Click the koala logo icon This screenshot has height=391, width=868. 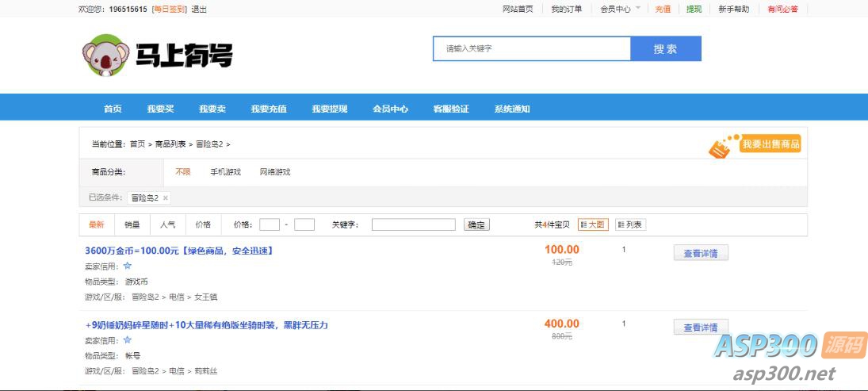click(105, 55)
